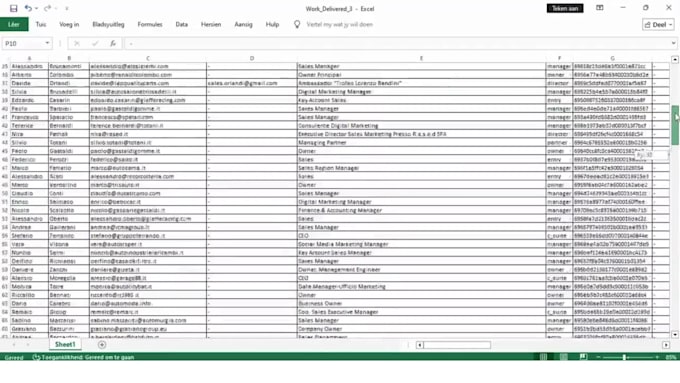Viewport: 680px width, 383px height.
Task: Select column C header
Action: (x=148, y=58)
